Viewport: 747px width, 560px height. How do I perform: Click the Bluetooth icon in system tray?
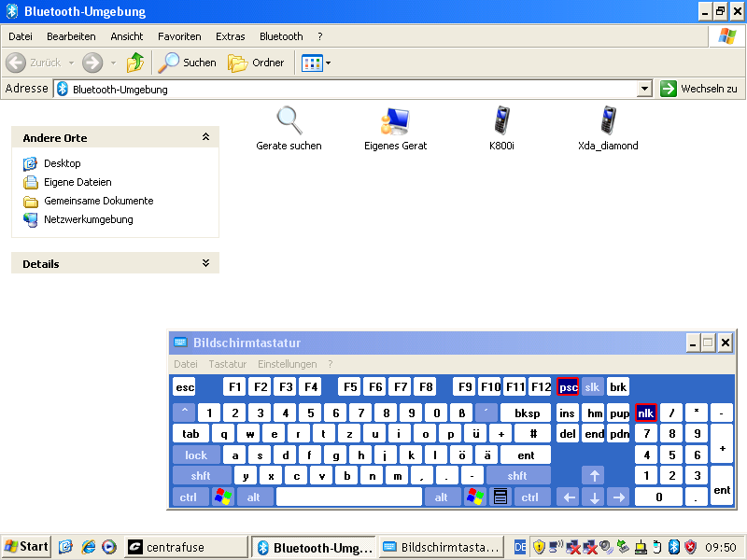point(673,547)
